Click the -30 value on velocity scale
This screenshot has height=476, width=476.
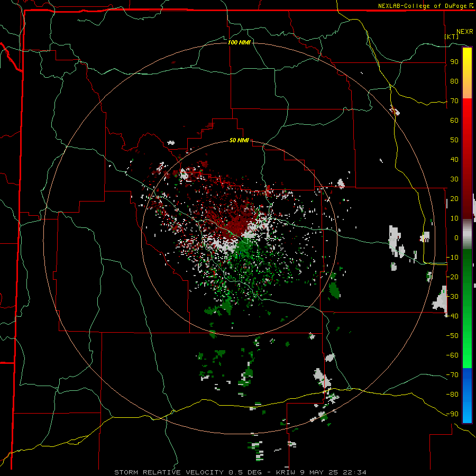coord(452,297)
